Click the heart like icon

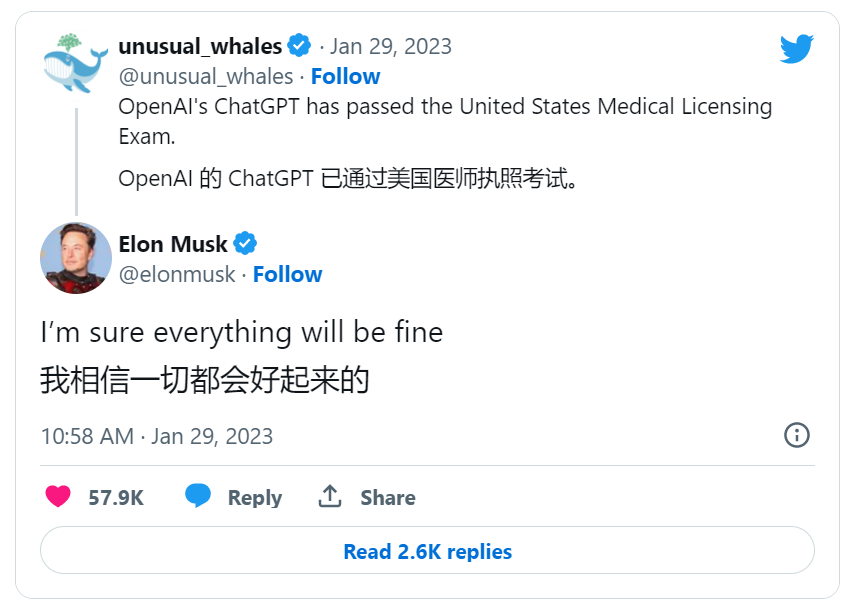(58, 497)
